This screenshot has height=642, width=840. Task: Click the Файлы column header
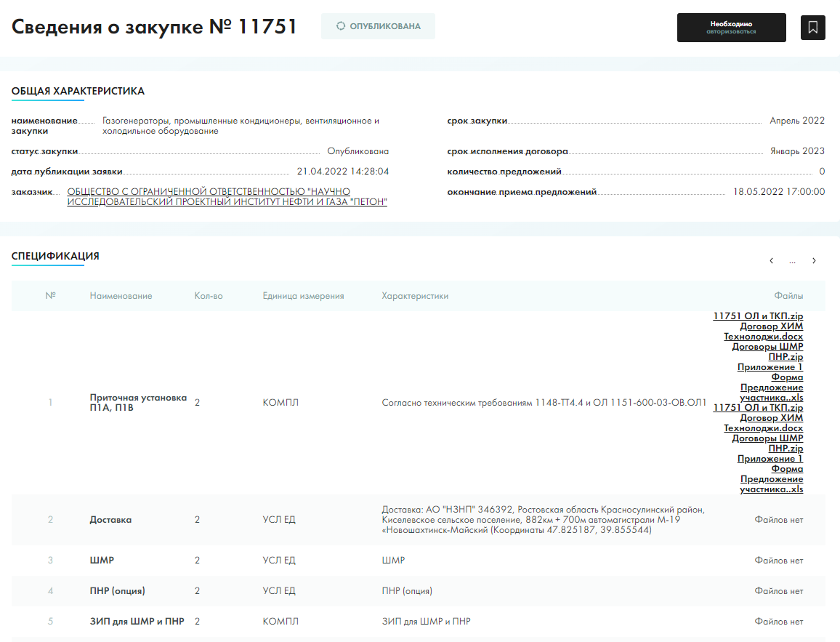788,296
